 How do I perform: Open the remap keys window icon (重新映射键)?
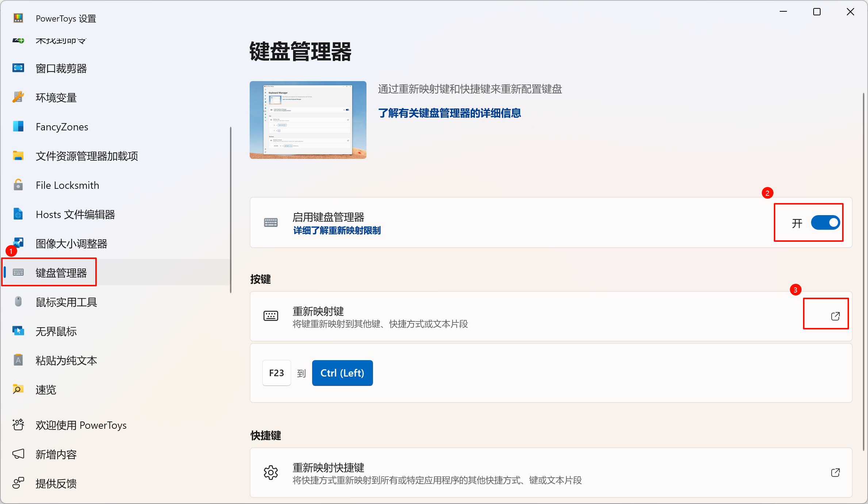(835, 316)
